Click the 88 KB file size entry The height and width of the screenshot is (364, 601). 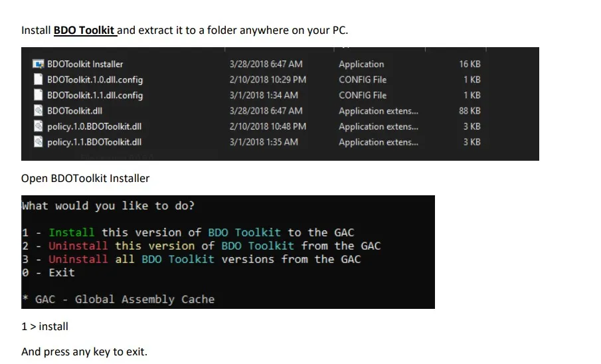click(x=470, y=111)
